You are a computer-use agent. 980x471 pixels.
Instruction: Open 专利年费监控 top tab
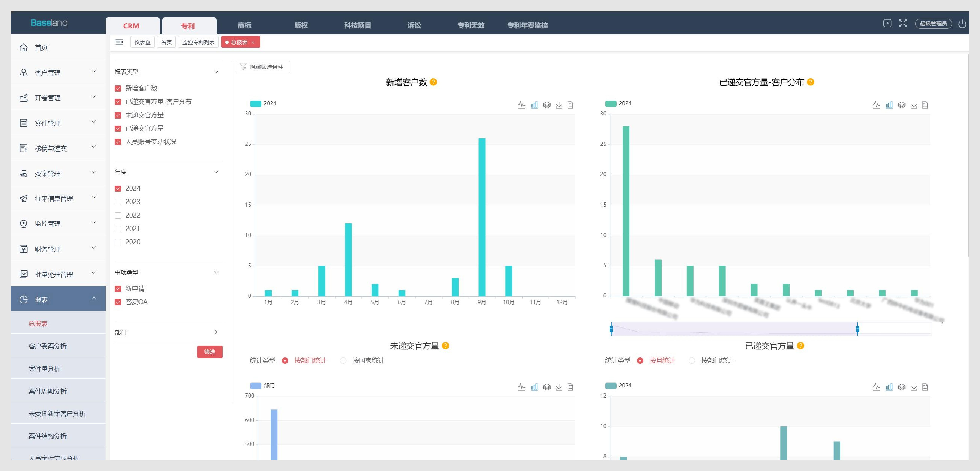pyautogui.click(x=527, y=25)
